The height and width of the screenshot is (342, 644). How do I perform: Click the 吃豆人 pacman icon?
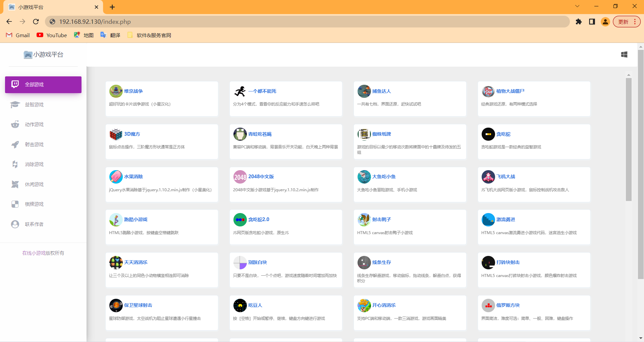pos(240,305)
